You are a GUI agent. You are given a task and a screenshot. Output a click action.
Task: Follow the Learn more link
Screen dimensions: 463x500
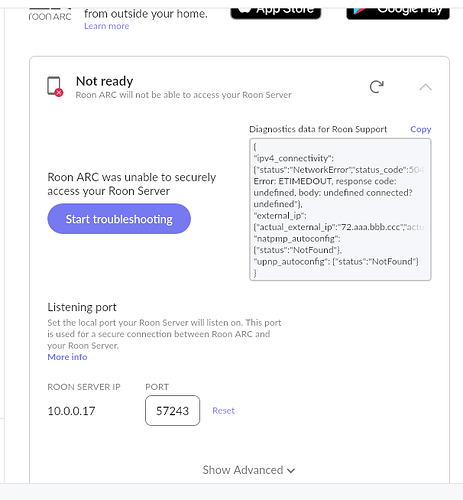[x=107, y=26]
